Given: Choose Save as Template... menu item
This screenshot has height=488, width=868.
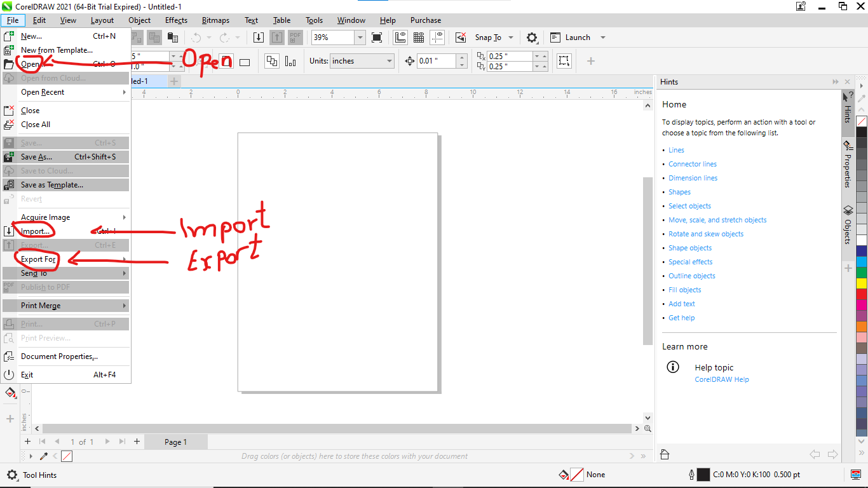Looking at the screenshot, I should [66, 185].
